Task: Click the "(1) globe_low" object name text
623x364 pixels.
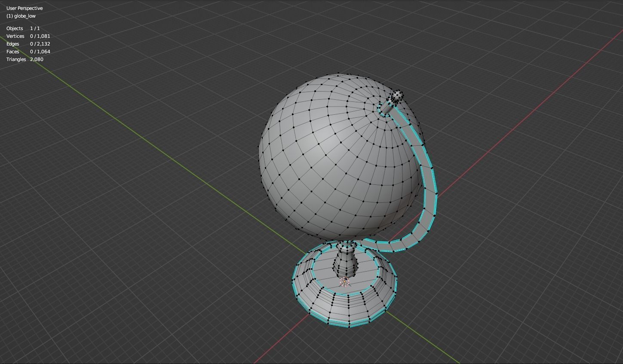Action: [x=21, y=16]
